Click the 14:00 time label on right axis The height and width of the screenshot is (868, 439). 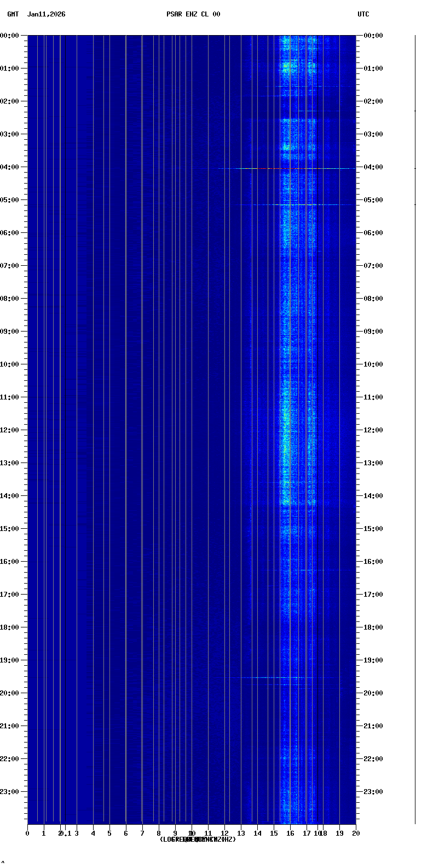[374, 496]
